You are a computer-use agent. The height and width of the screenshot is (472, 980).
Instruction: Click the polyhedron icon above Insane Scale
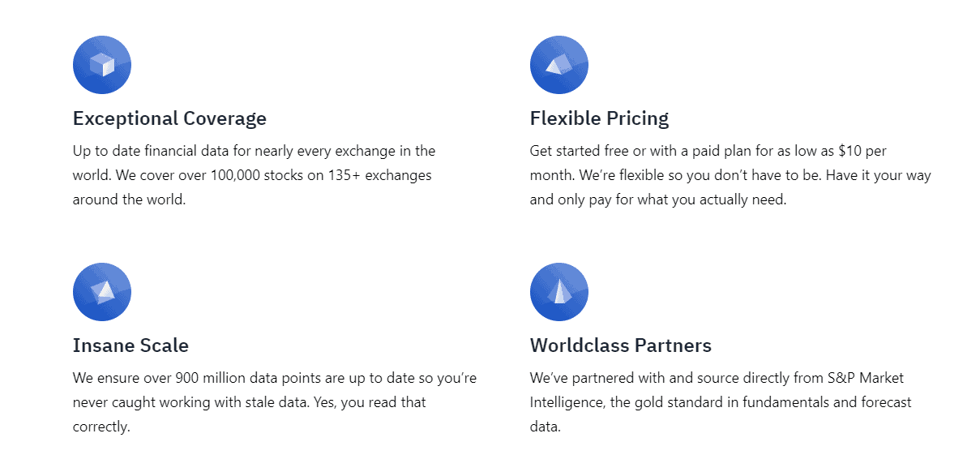click(x=102, y=292)
